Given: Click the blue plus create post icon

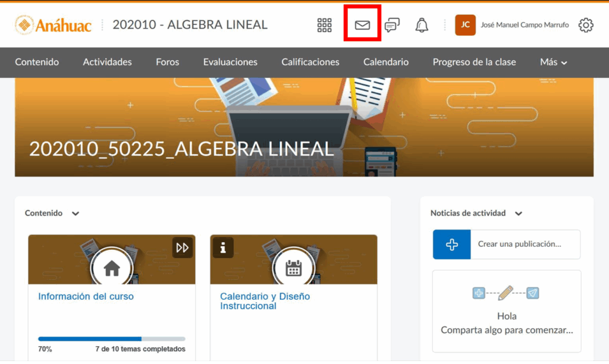Looking at the screenshot, I should (452, 244).
